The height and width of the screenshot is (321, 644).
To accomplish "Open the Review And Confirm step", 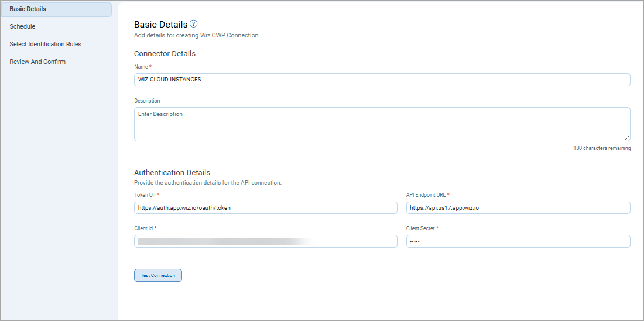I will coord(37,62).
